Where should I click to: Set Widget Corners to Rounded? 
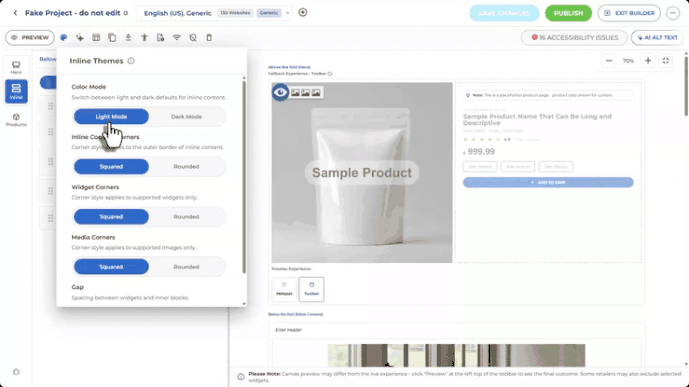pos(186,217)
